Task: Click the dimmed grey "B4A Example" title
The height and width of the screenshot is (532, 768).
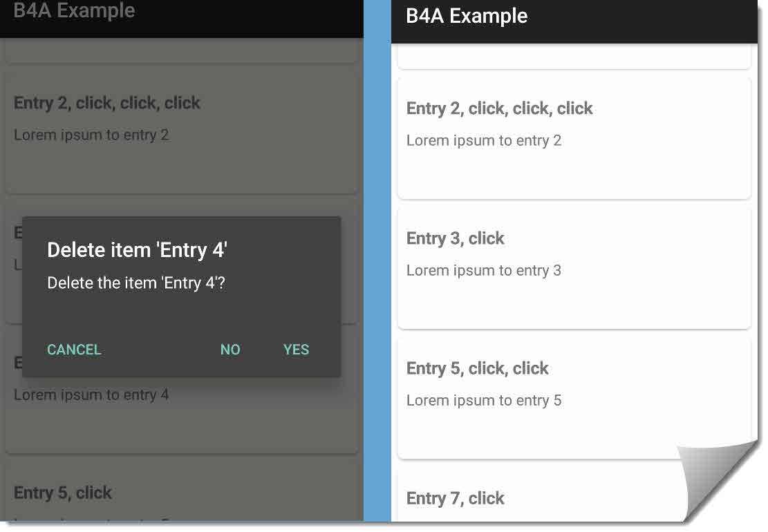Action: point(74,11)
